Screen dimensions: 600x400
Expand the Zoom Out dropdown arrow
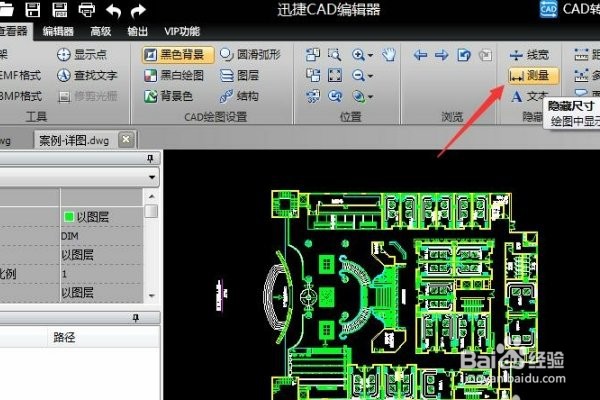[370, 76]
